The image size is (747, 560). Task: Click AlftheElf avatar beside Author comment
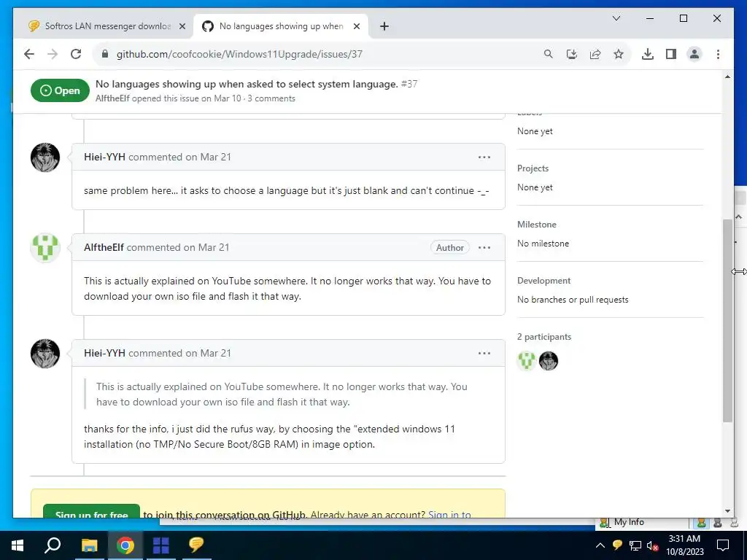[45, 248]
